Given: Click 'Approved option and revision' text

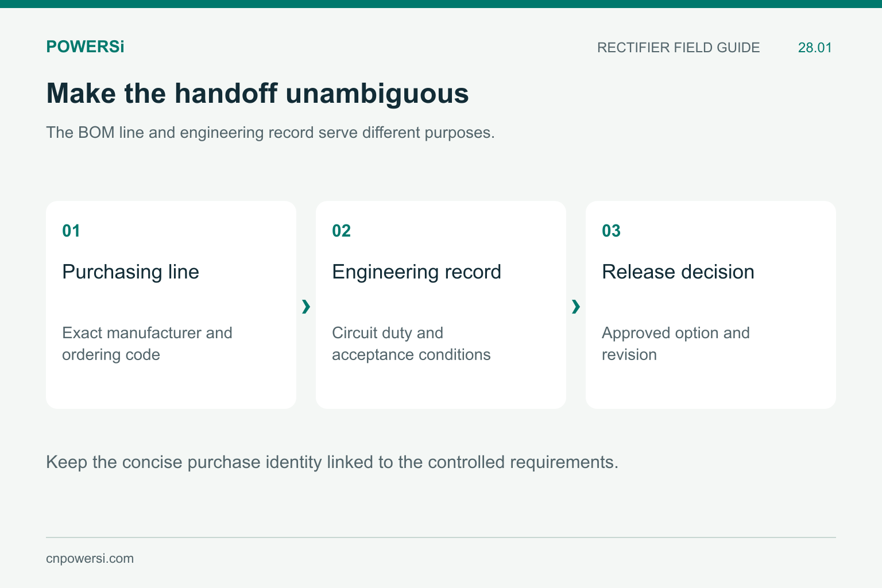Looking at the screenshot, I should tap(676, 343).
